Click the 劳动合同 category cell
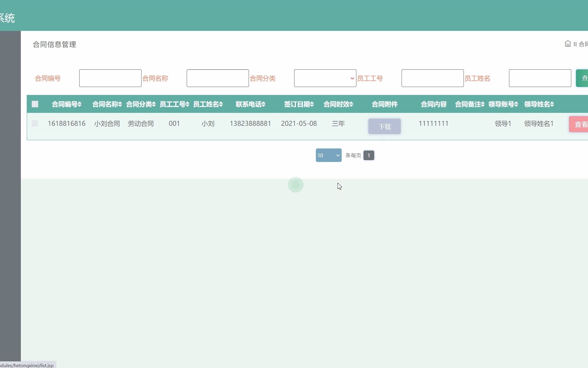The image size is (588, 368). [141, 123]
